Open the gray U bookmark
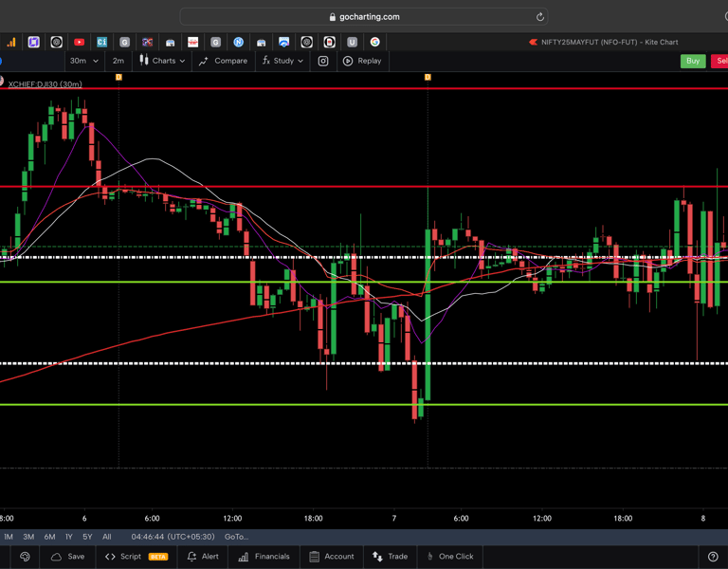This screenshot has width=728, height=569. point(352,43)
